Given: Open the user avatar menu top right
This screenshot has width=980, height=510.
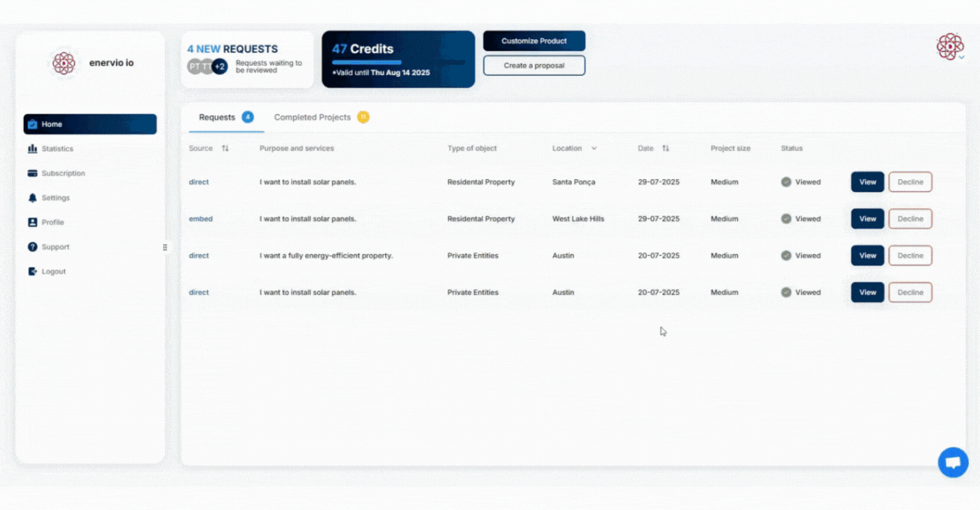Looking at the screenshot, I should click(x=950, y=47).
